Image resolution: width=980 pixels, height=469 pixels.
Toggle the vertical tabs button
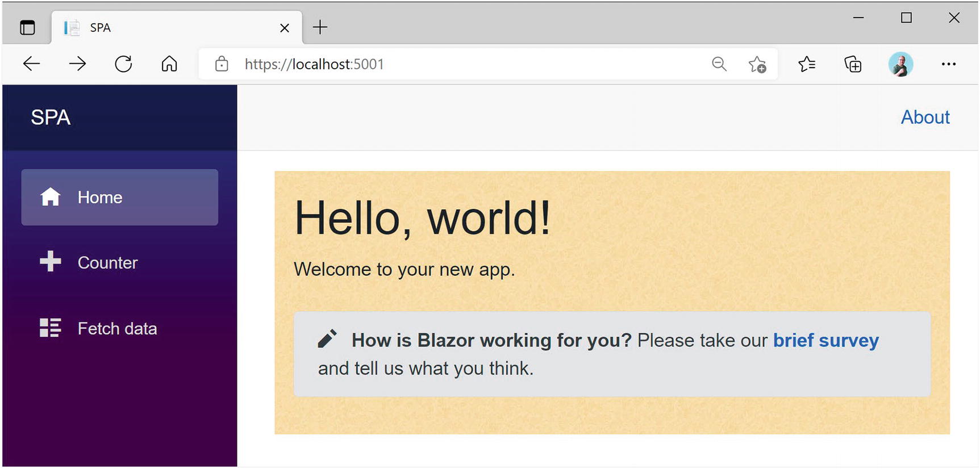click(x=27, y=27)
